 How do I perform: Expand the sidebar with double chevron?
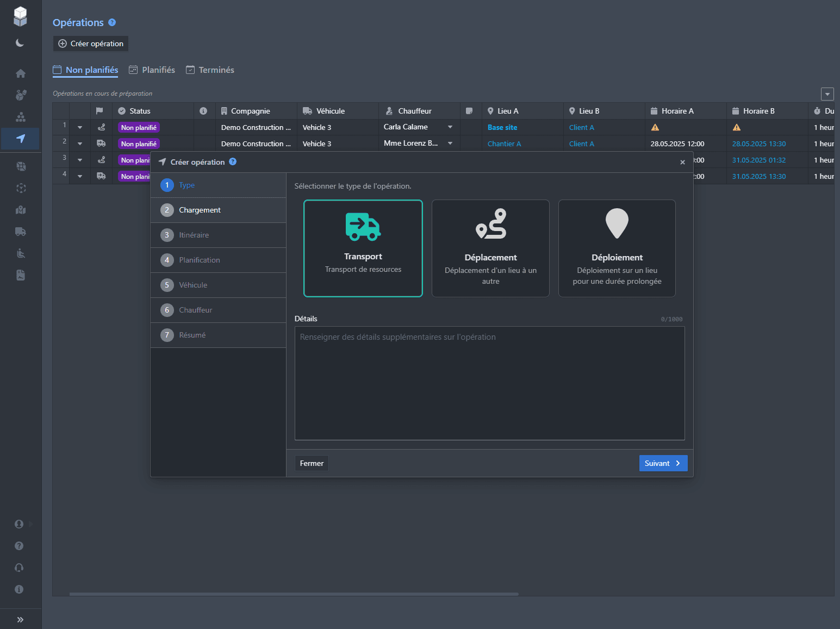20,620
